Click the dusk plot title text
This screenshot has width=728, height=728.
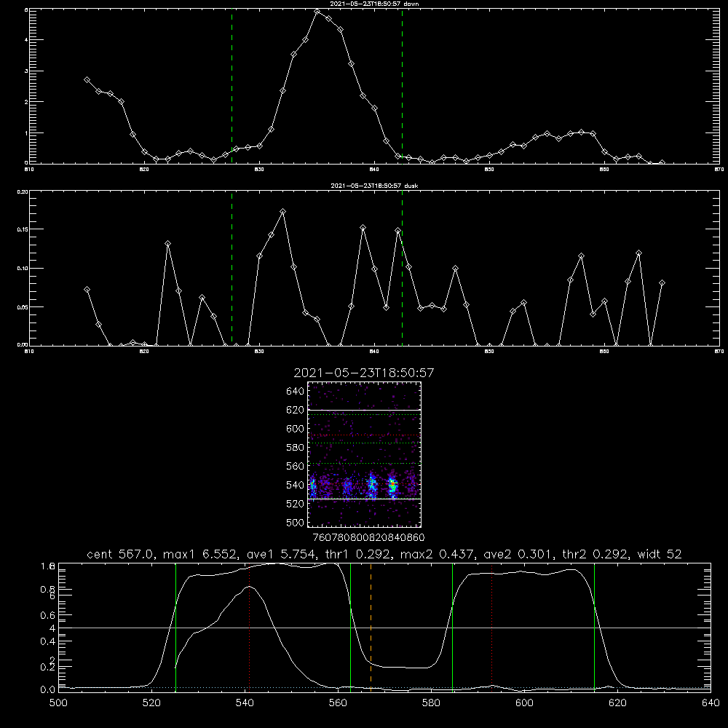pos(374,186)
